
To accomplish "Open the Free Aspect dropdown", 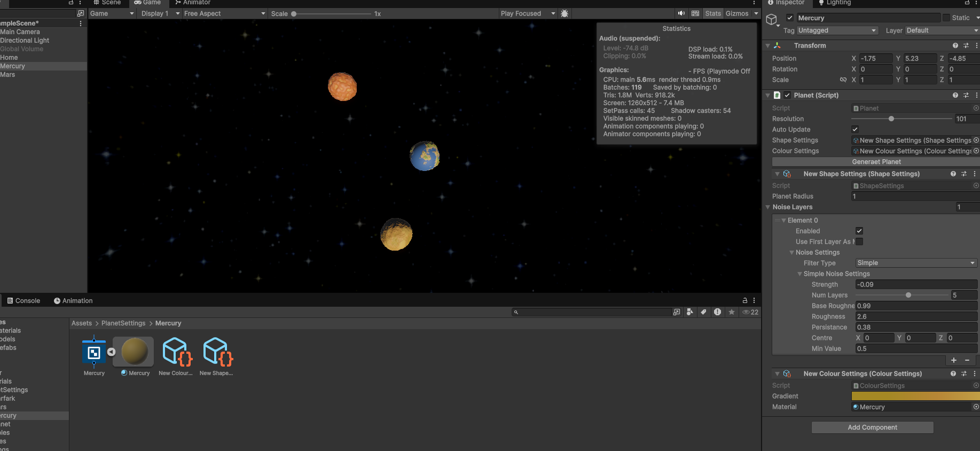I will [224, 13].
